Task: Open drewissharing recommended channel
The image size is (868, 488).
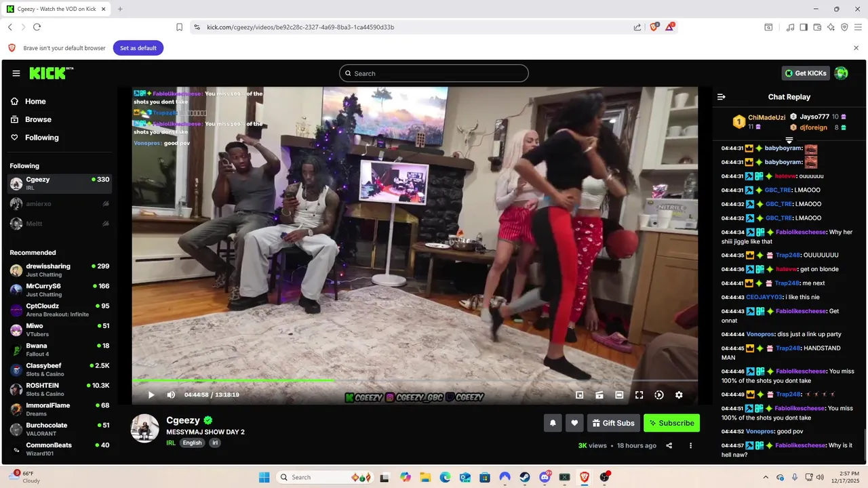Action: pyautogui.click(x=60, y=270)
